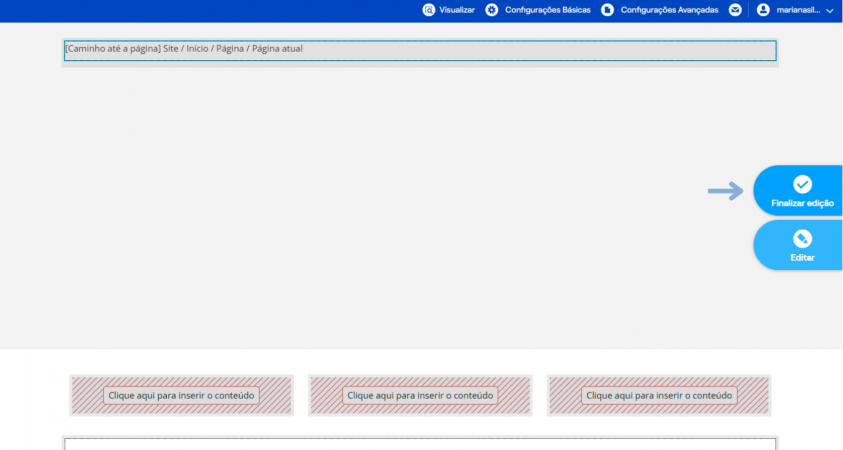Click the Configurações Avançadas document icon
Screen dimensions: 843x450
[x=608, y=10]
